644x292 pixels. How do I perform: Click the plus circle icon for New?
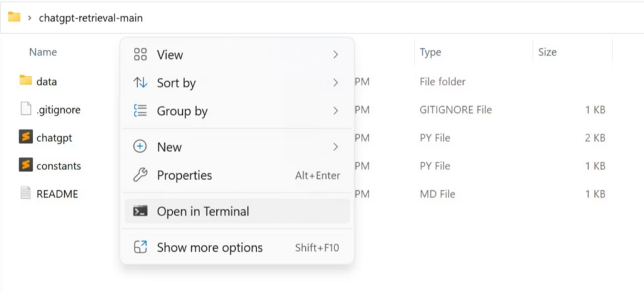(140, 147)
